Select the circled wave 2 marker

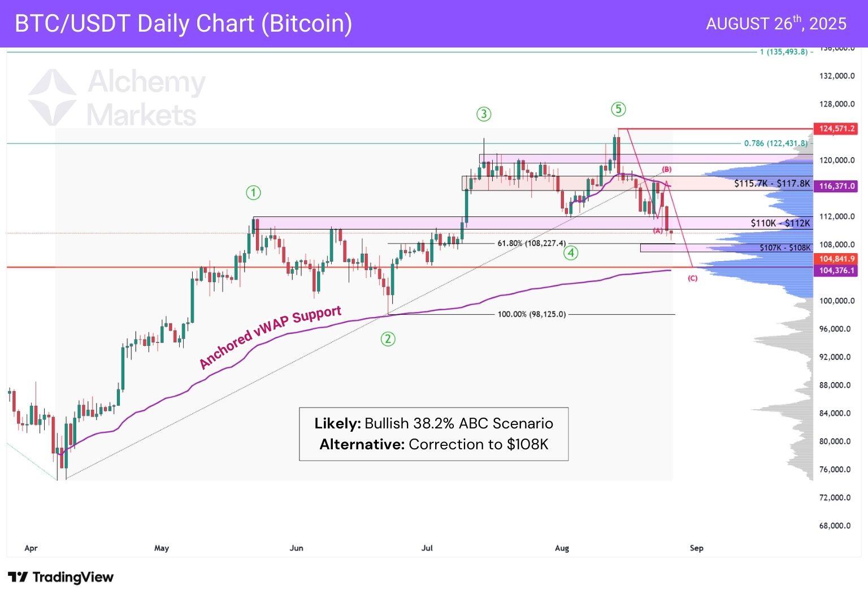click(x=388, y=339)
